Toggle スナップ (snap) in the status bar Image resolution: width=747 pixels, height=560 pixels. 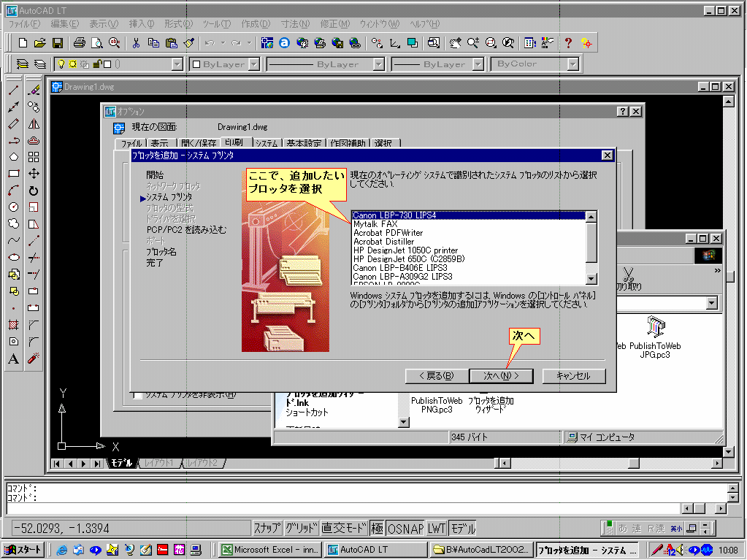(x=267, y=528)
